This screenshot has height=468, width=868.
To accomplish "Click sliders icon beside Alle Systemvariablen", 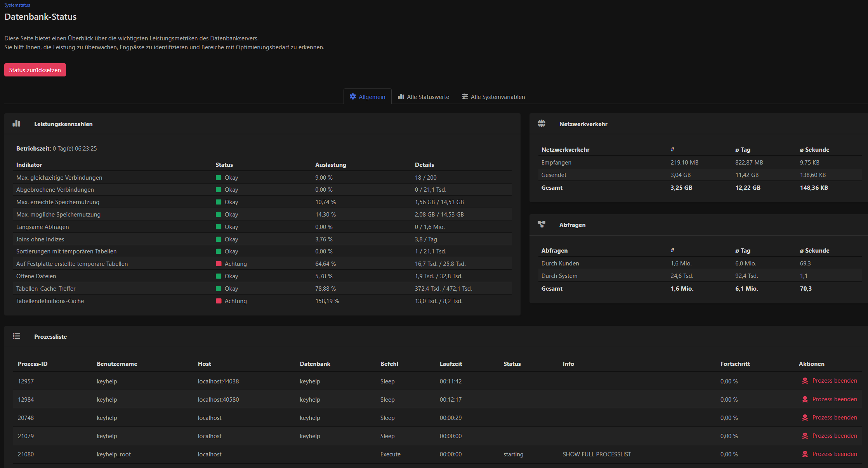I will [465, 97].
